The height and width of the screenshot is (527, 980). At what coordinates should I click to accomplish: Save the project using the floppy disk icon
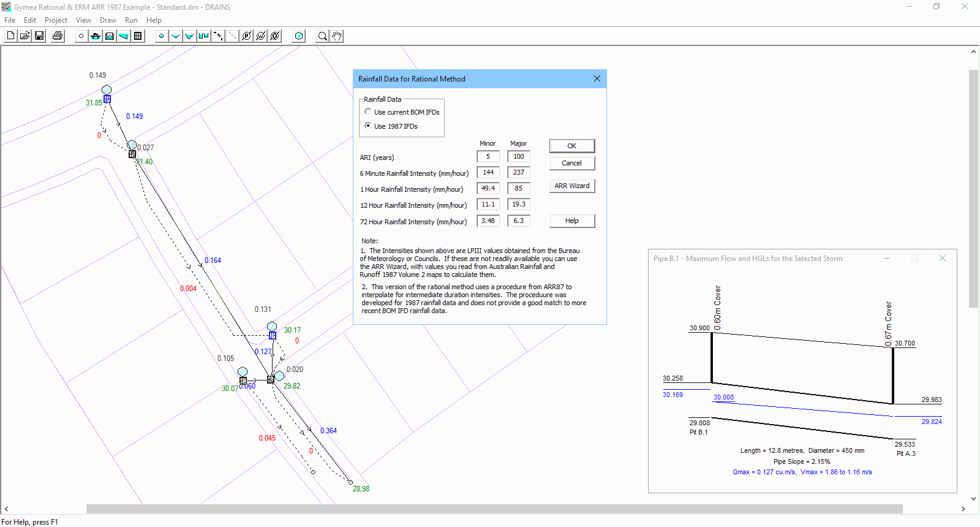click(x=39, y=36)
